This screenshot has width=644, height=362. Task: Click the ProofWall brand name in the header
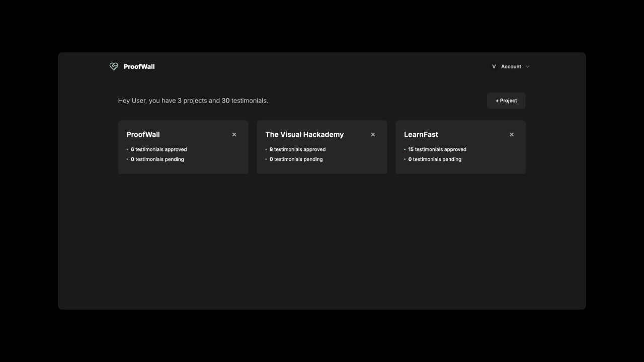tap(139, 66)
